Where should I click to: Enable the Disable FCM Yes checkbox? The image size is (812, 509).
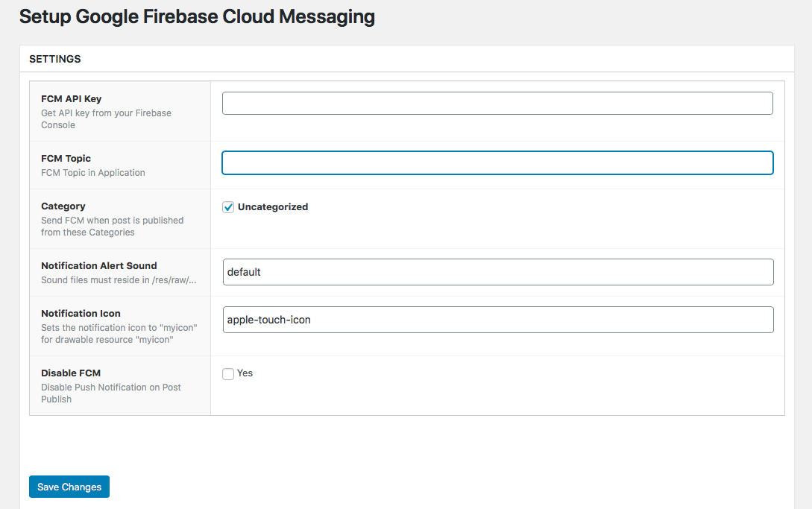pos(228,374)
